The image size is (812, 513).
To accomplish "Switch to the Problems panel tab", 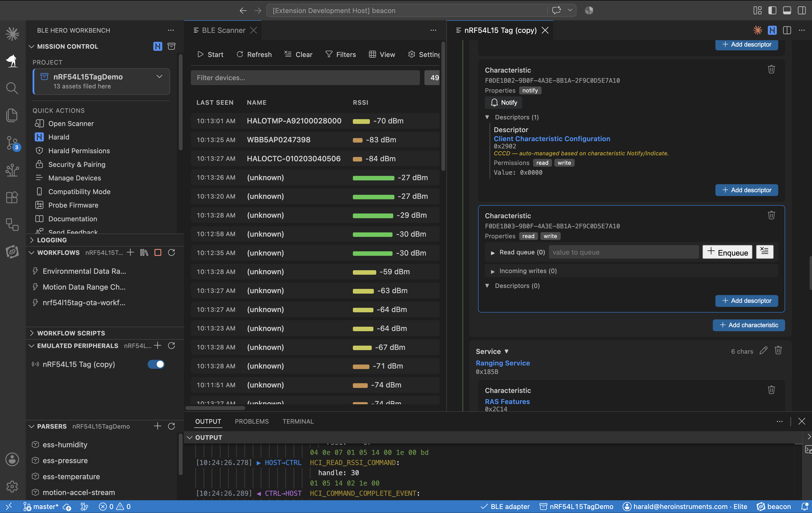I will pos(252,422).
